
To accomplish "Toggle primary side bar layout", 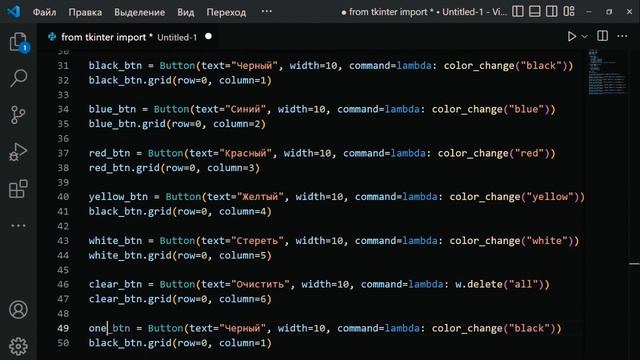I will [518, 11].
